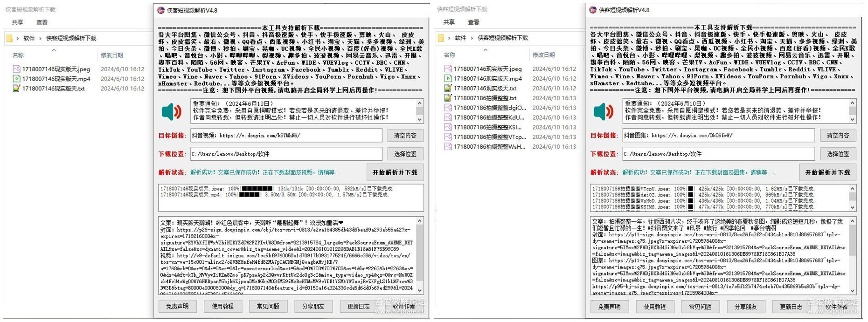Open the 共享 tab in the three-file explorer
The width and height of the screenshot is (868, 322).
(x=17, y=22)
